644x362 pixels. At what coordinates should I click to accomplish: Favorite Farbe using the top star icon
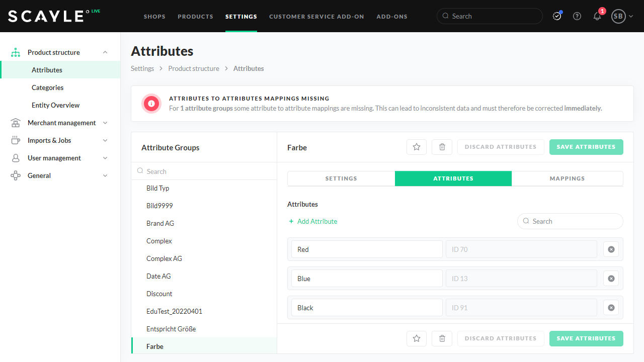point(417,147)
